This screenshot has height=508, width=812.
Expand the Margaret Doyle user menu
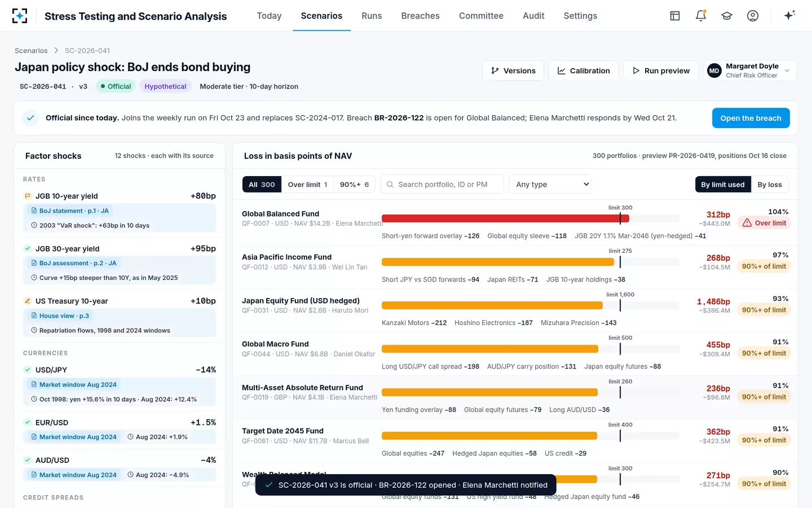(x=751, y=71)
